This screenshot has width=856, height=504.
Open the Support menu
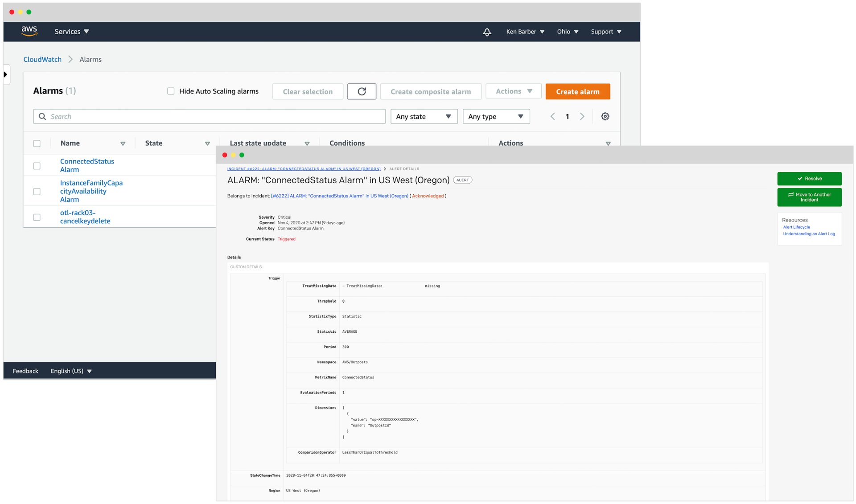click(605, 32)
